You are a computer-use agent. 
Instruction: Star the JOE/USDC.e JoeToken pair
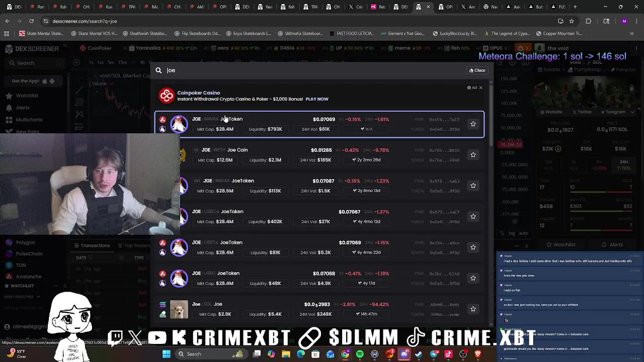[473, 216]
